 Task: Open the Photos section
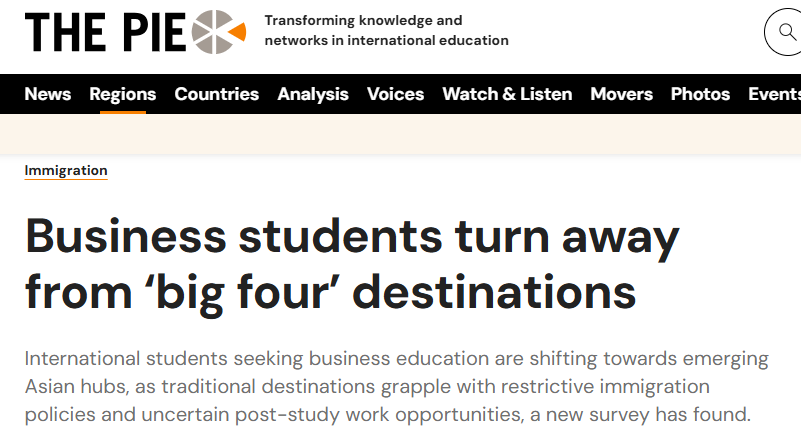700,94
